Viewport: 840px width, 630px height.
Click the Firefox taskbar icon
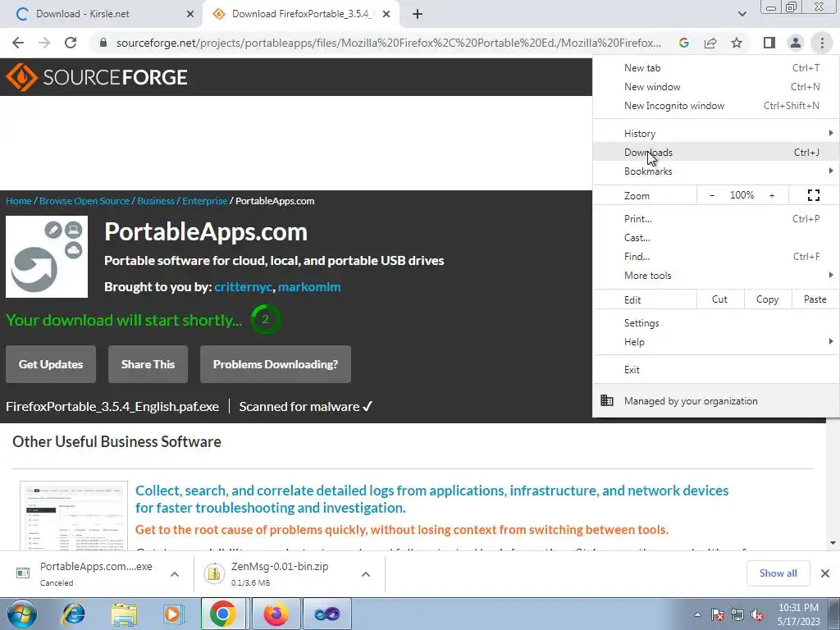(x=276, y=614)
